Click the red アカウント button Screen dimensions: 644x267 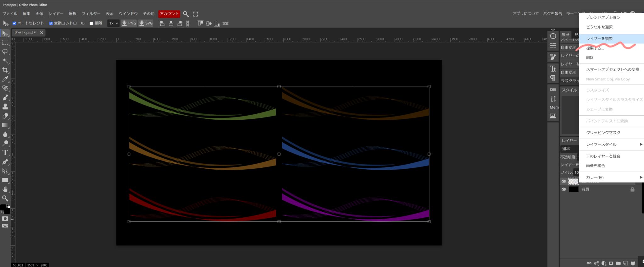tap(169, 14)
